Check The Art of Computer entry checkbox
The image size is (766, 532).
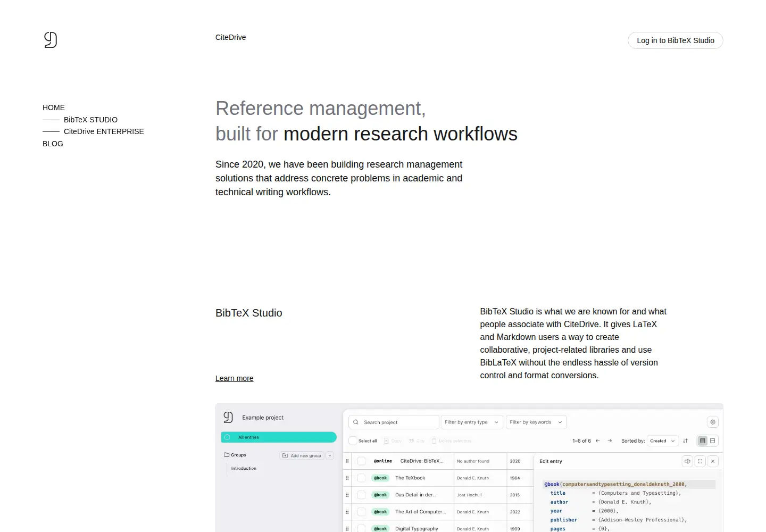click(361, 512)
